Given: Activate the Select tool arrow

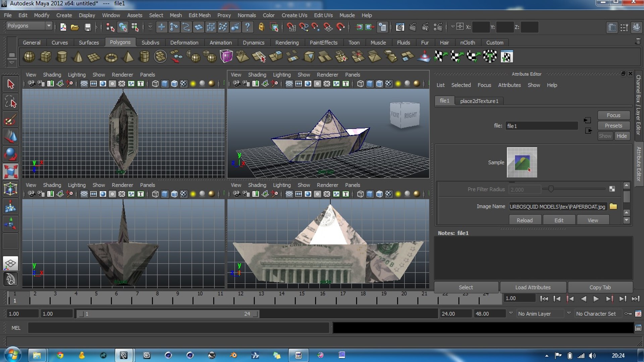Looking at the screenshot, I should 10,84.
